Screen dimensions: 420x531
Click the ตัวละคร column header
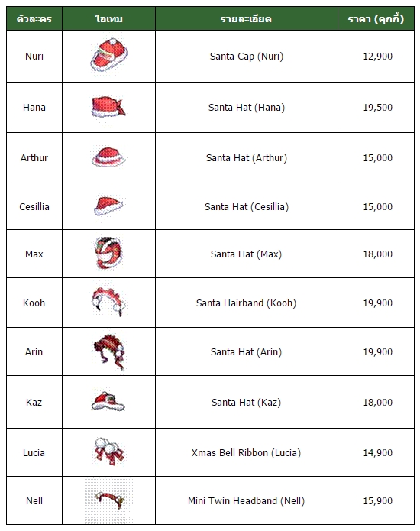34,18
